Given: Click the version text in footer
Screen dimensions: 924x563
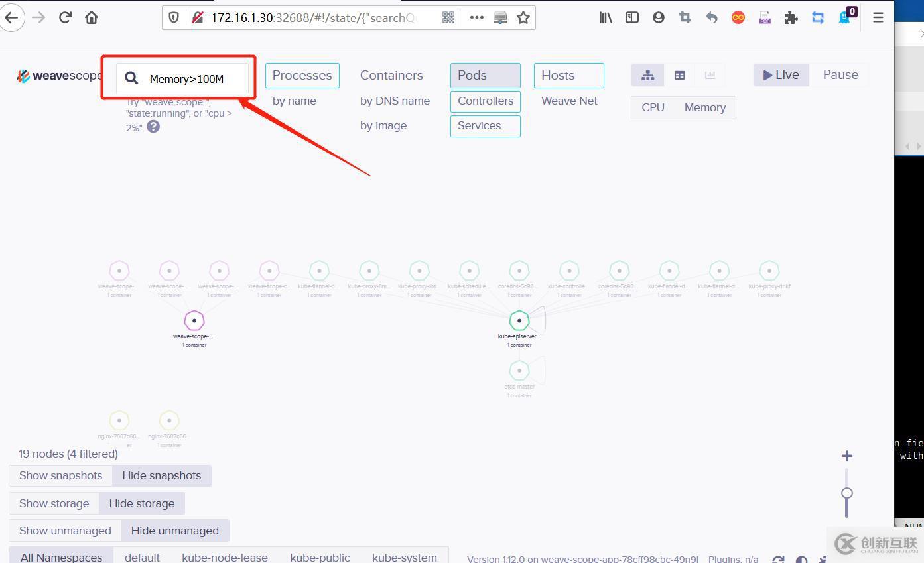Looking at the screenshot, I should click(582, 559).
